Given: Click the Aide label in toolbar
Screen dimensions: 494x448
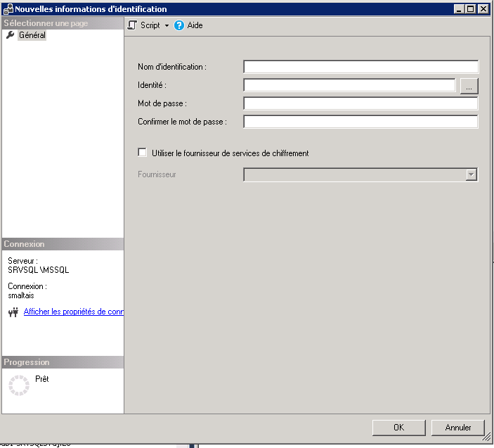Looking at the screenshot, I should tap(195, 25).
